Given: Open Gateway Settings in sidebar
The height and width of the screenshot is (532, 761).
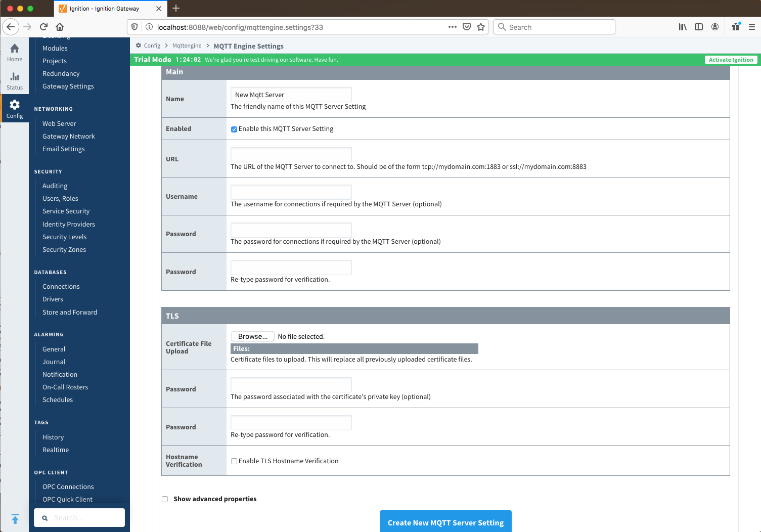Looking at the screenshot, I should pyautogui.click(x=68, y=86).
